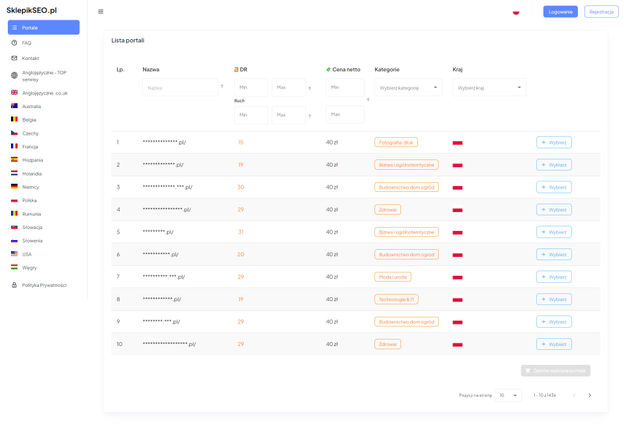Image resolution: width=624 pixels, height=430 pixels.
Task: Click the Cena netto filter icon
Action: pos(368,100)
